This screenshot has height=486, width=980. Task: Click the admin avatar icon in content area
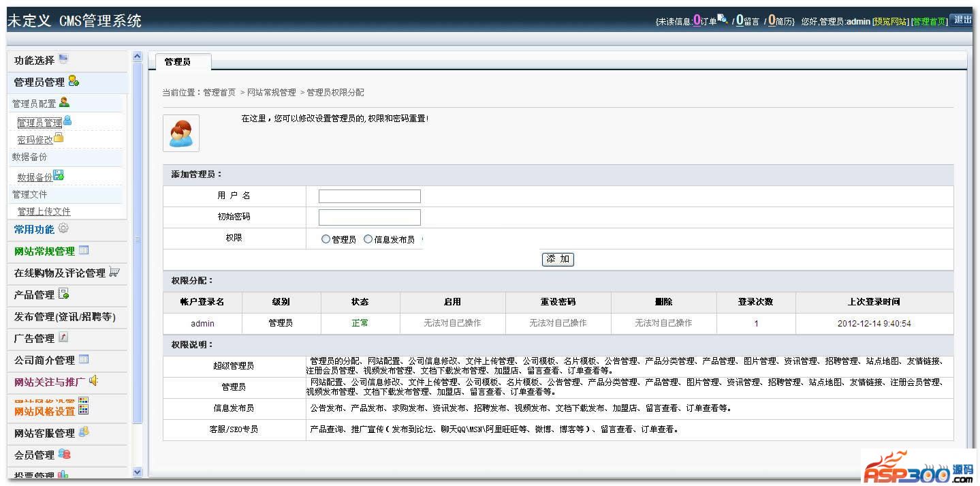[x=181, y=133]
